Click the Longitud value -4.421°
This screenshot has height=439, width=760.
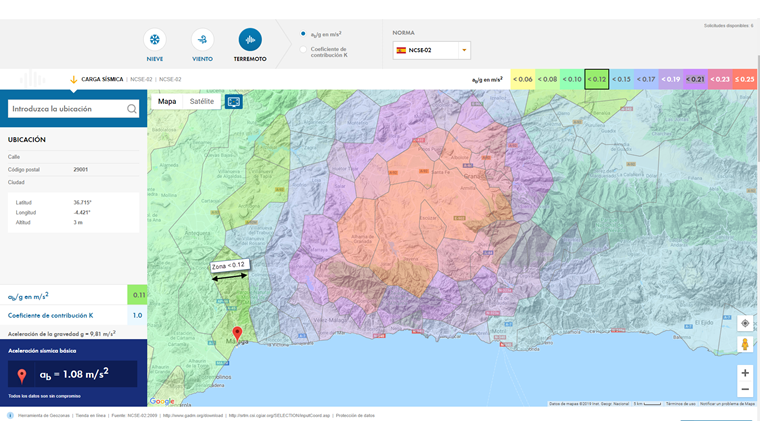tap(82, 212)
